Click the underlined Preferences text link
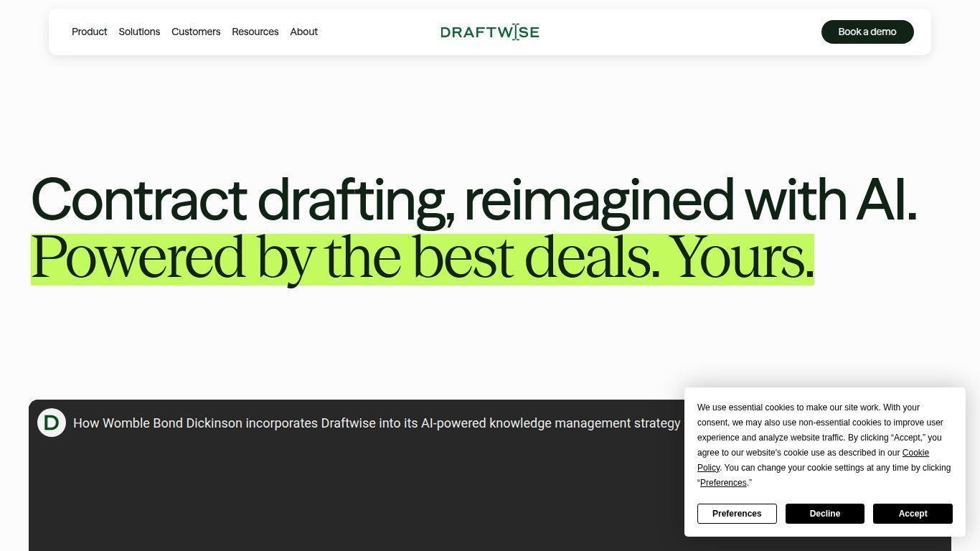 (723, 483)
